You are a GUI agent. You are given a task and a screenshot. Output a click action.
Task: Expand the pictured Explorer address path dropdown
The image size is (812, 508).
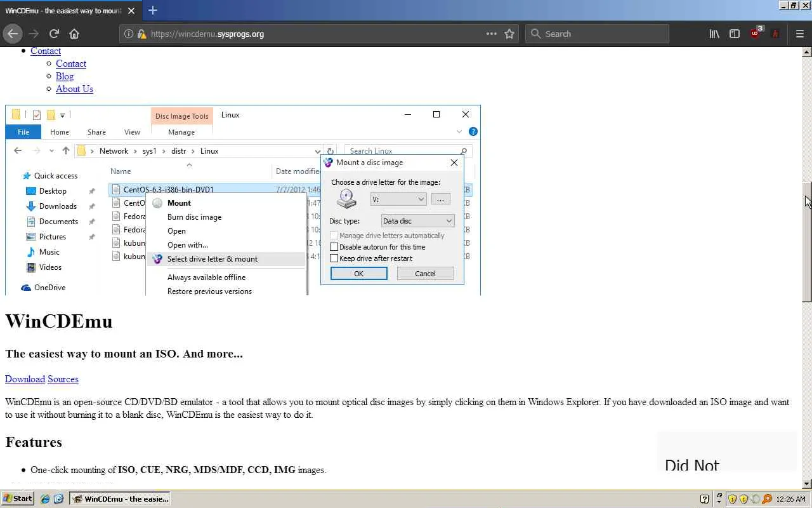point(318,151)
